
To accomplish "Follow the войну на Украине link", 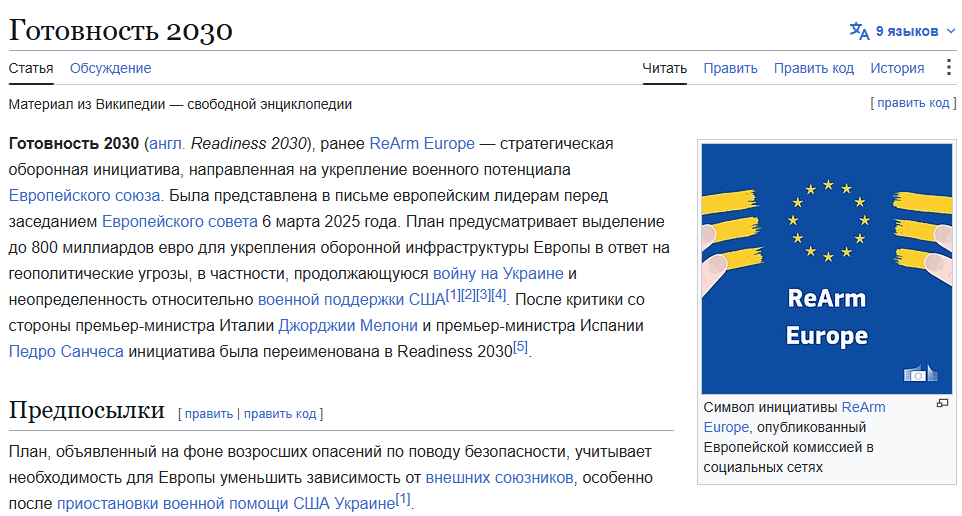I will coord(498,274).
